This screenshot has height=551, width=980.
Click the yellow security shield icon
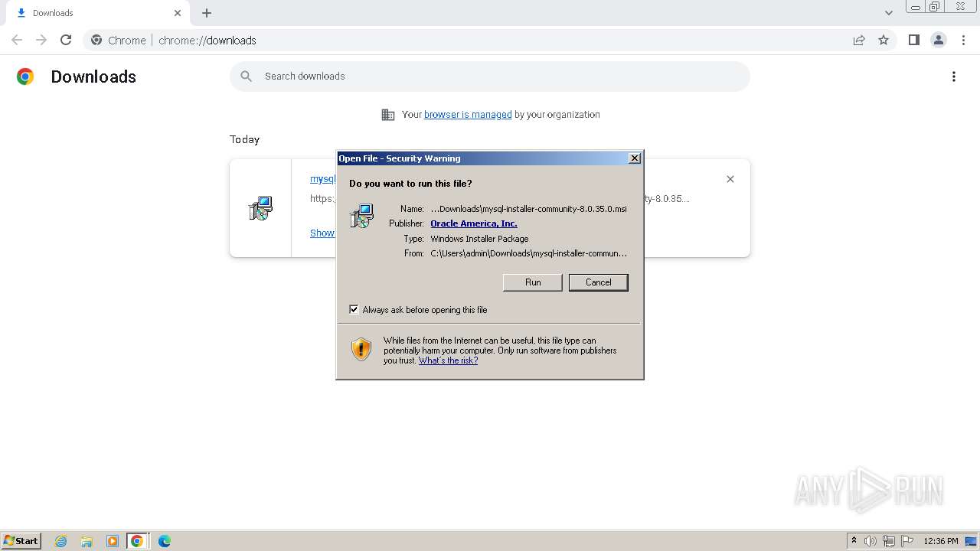(x=361, y=350)
